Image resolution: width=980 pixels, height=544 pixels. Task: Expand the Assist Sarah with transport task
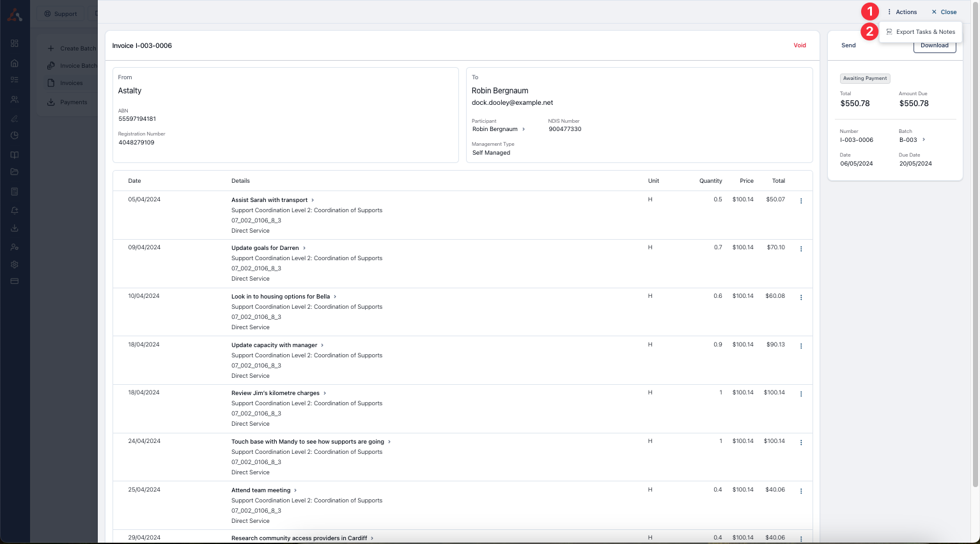click(x=313, y=200)
